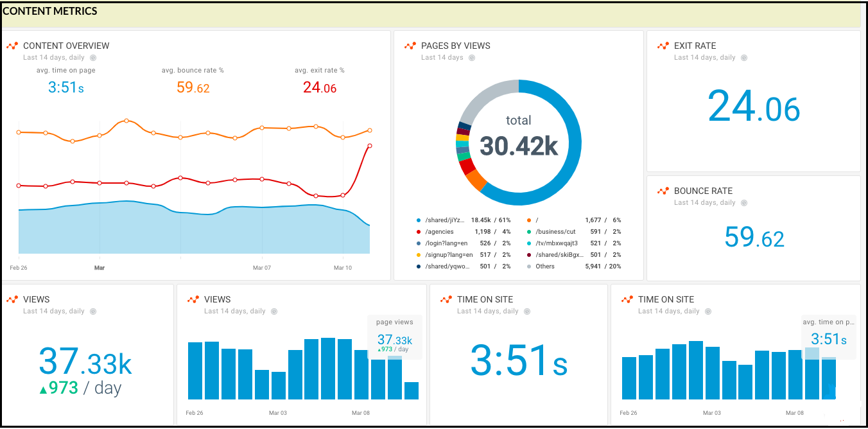The image size is (868, 429).
Task: Click the Content Overview widget orange chart icon
Action: tap(12, 46)
